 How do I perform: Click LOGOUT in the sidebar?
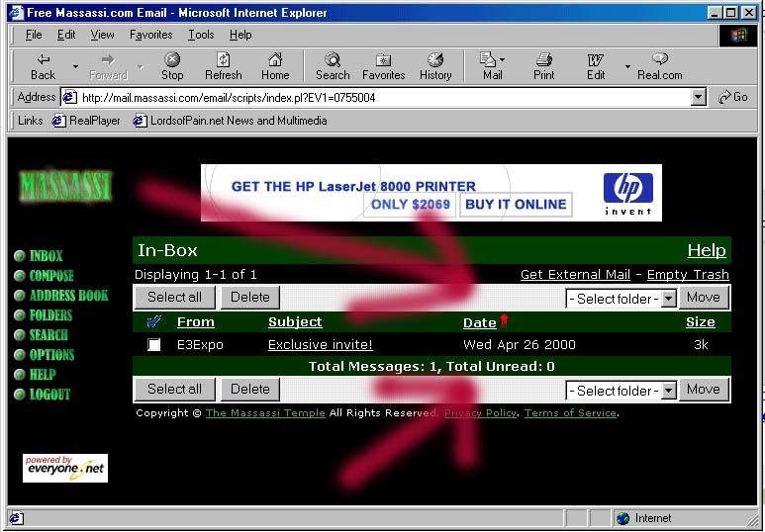coord(49,395)
